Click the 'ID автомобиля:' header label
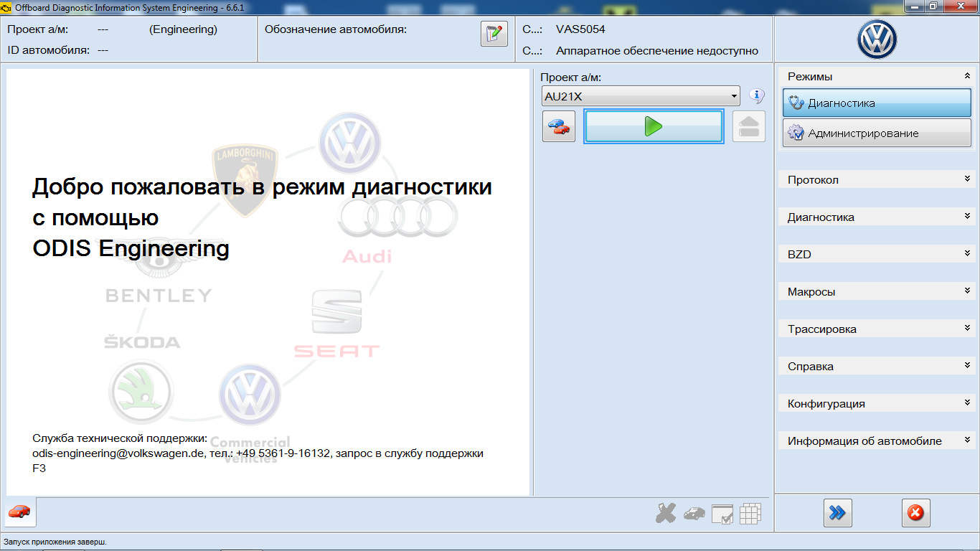The width and height of the screenshot is (980, 551). (x=49, y=50)
